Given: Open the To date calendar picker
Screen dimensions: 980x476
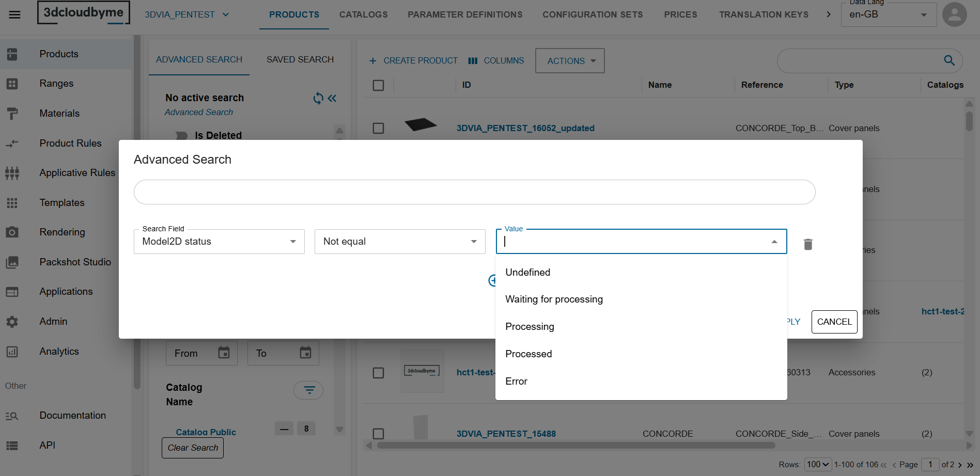Looking at the screenshot, I should (305, 353).
